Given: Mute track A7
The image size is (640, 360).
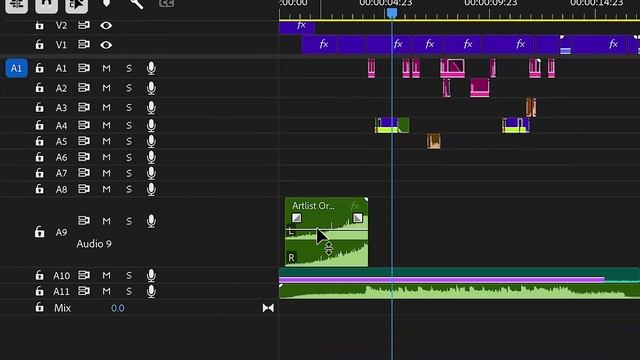Looking at the screenshot, I should point(106,173).
